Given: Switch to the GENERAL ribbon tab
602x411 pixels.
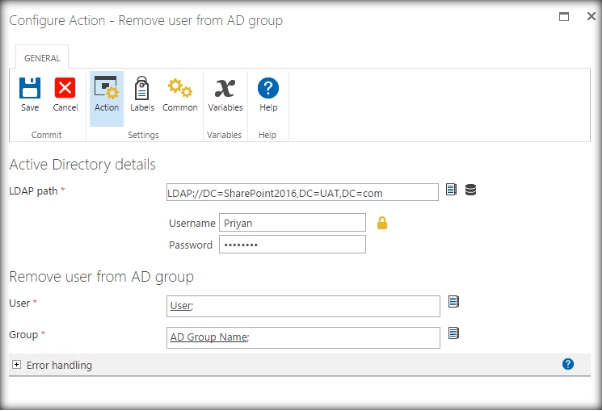Looking at the screenshot, I should pyautogui.click(x=42, y=58).
